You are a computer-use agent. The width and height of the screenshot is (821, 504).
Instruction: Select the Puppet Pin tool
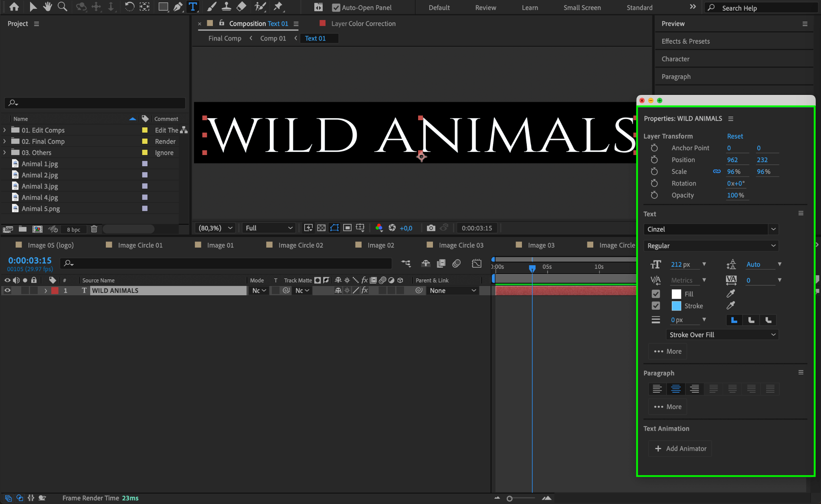pyautogui.click(x=278, y=6)
